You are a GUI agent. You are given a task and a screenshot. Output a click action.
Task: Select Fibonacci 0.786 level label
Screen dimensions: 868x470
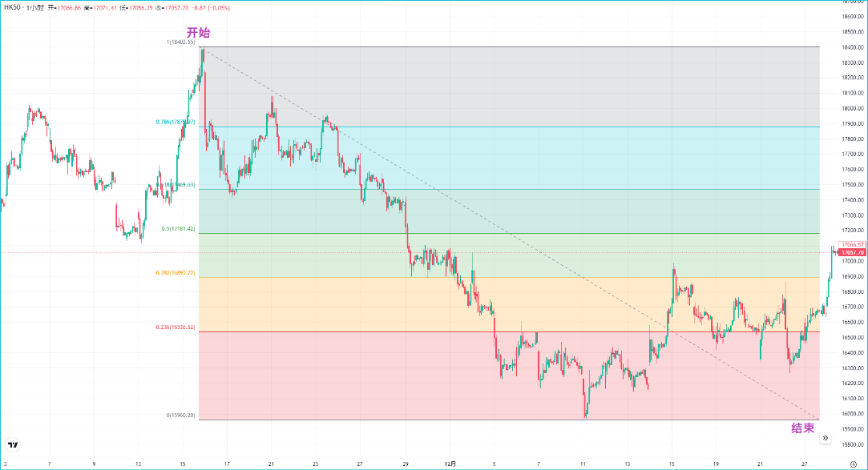[176, 123]
